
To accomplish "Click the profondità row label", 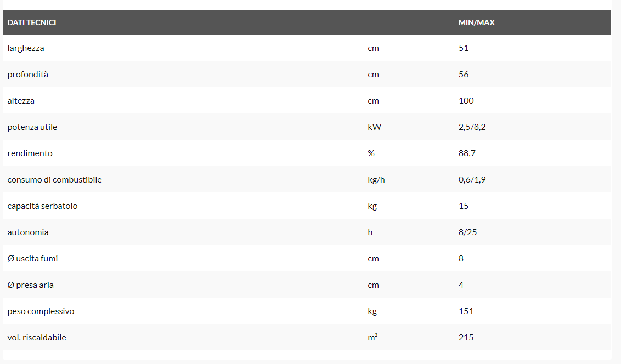I will click(x=28, y=75).
